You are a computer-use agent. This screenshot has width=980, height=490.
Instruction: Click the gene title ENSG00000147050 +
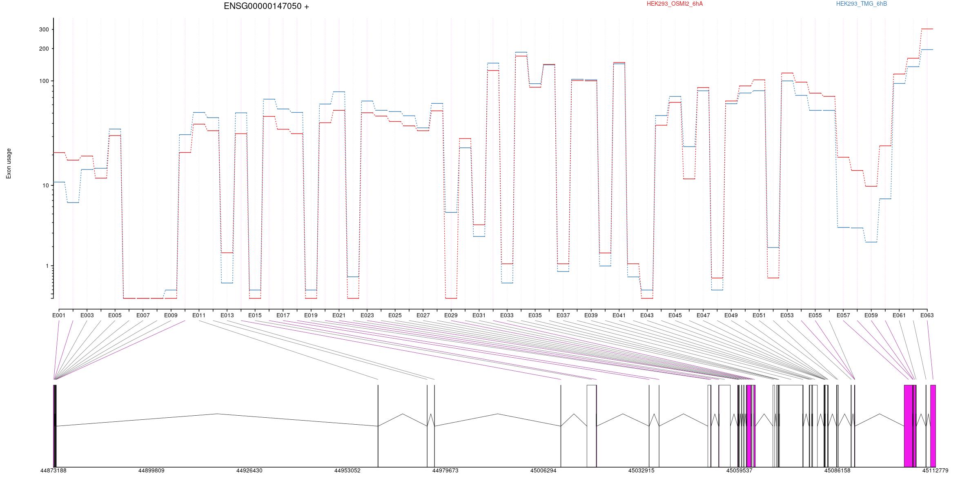(x=266, y=6)
